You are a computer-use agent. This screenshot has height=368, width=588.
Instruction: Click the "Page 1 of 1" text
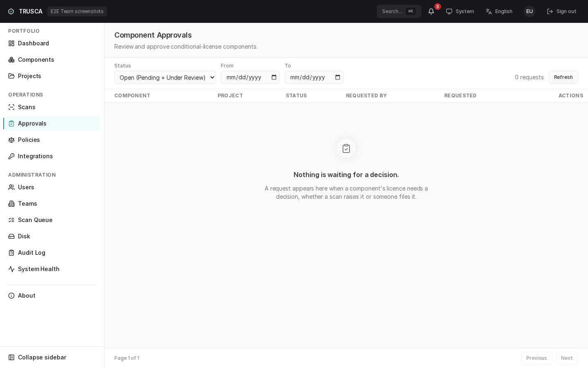pos(127,358)
